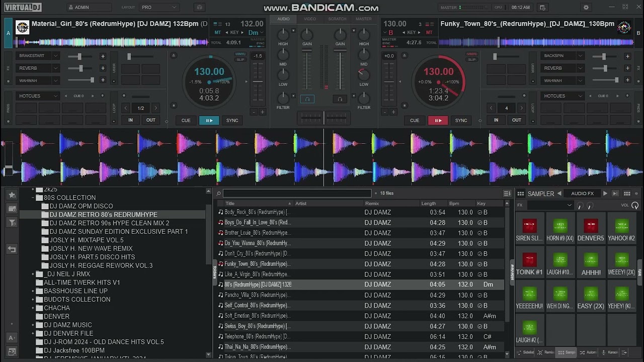Click favorites star icon in browser sidebar
The height and width of the screenshot is (362, 644).
click(x=12, y=195)
